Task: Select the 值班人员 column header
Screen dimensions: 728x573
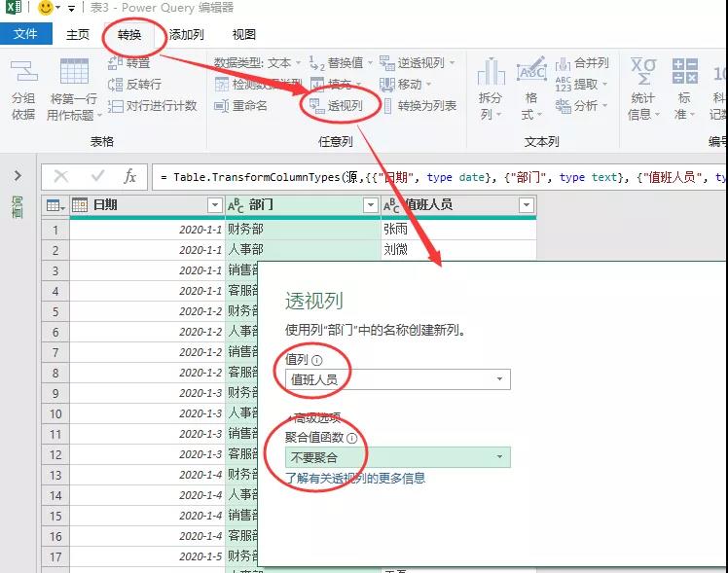Action: [458, 205]
